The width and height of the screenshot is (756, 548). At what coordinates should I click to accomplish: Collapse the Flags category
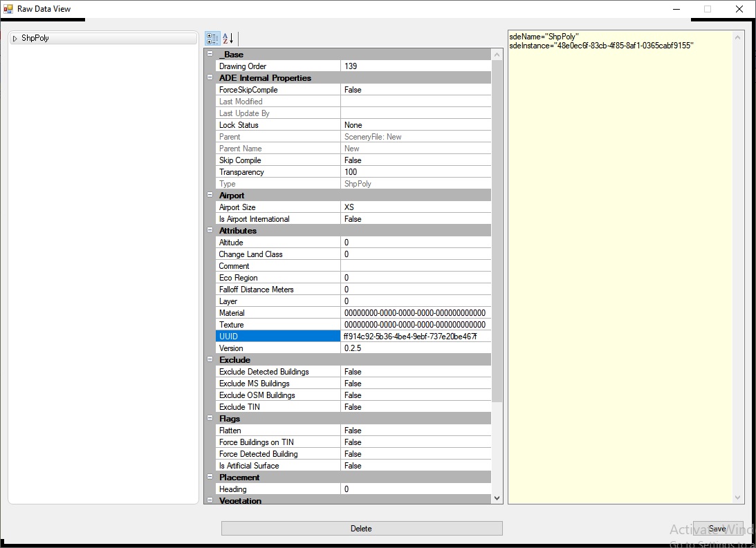pos(210,418)
